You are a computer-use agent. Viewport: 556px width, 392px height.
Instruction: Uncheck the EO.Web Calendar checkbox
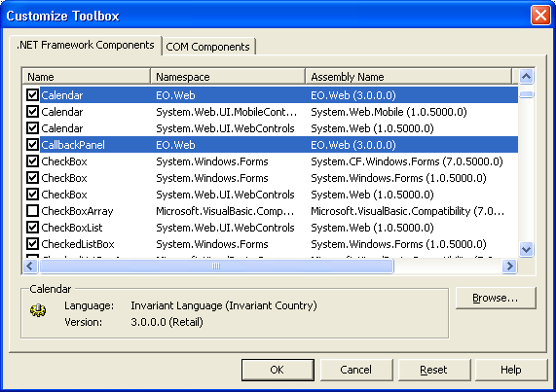point(33,95)
